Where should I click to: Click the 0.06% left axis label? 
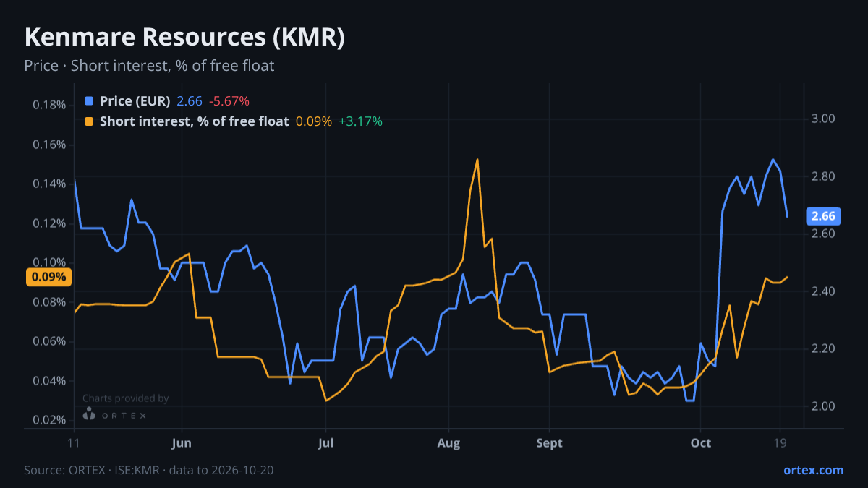click(50, 341)
